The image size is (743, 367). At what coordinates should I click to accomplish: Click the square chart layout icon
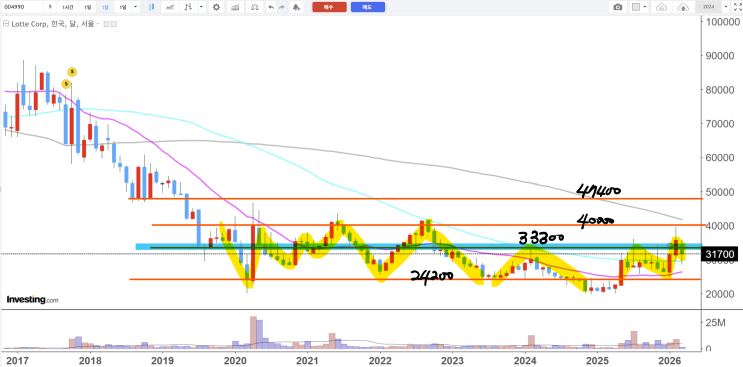(x=636, y=7)
